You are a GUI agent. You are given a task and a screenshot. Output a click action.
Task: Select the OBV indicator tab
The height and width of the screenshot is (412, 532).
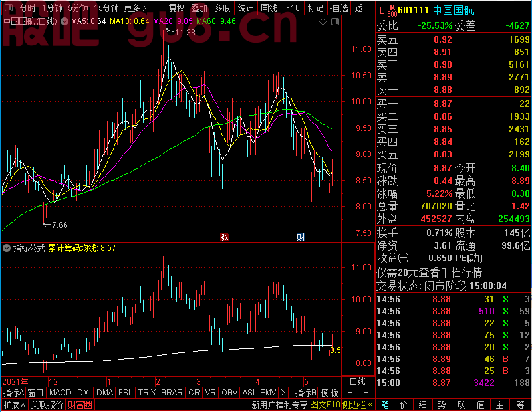tap(229, 393)
